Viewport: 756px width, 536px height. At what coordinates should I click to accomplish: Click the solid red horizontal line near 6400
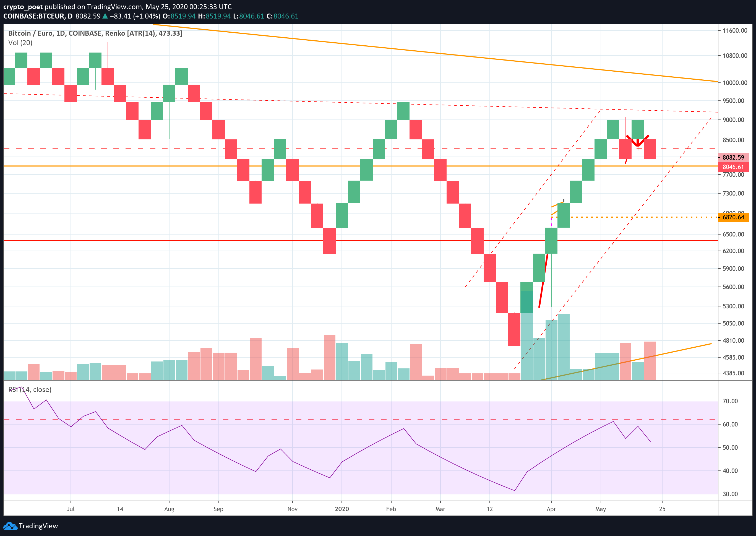(361, 241)
